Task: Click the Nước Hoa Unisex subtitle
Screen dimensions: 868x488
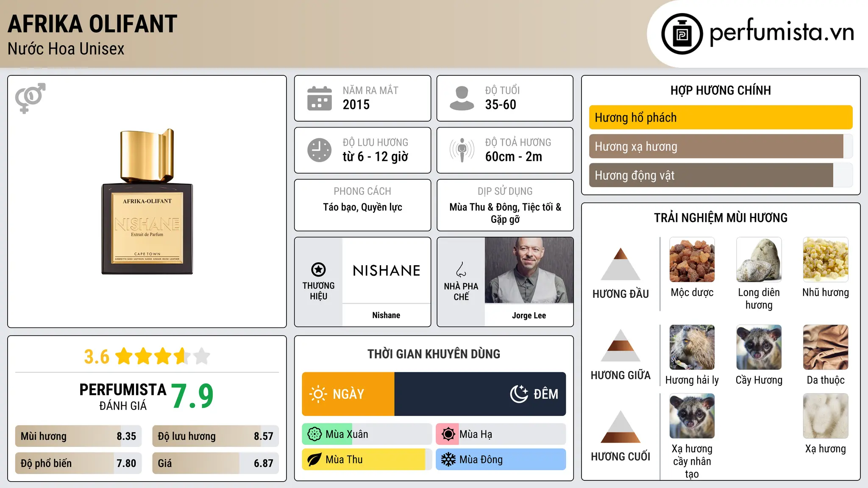Action: pyautogui.click(x=66, y=49)
